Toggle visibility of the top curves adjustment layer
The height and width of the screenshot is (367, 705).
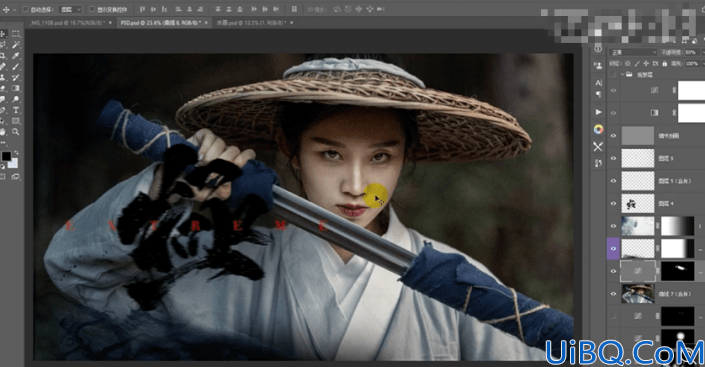pos(613,90)
